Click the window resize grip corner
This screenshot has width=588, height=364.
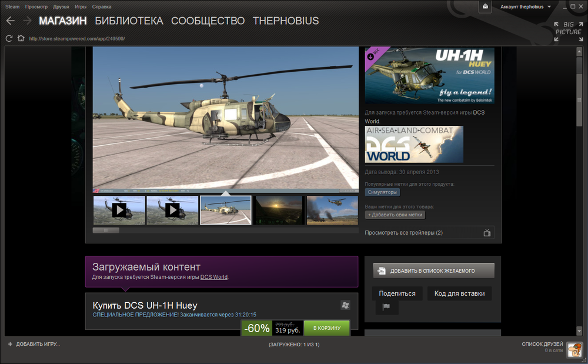click(x=584, y=360)
